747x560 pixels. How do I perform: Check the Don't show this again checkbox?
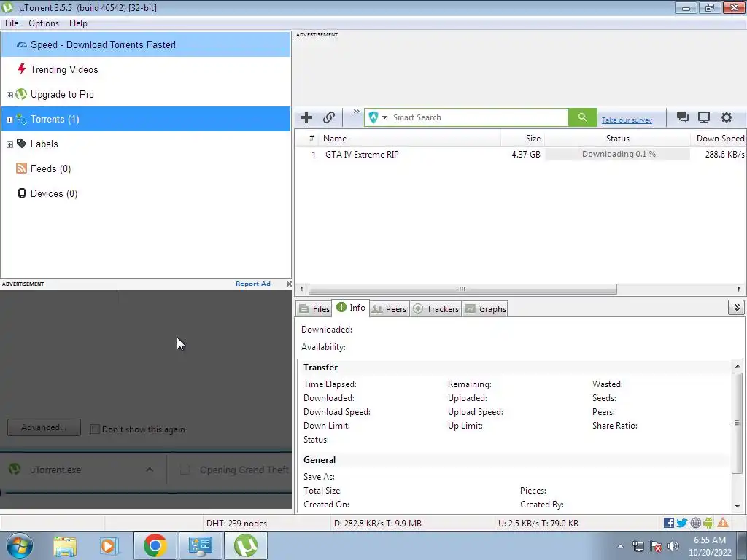pyautogui.click(x=95, y=429)
